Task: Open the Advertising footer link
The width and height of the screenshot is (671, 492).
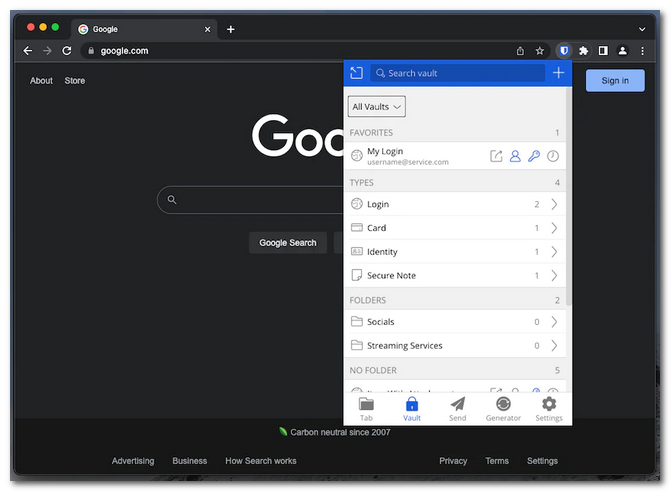Action: pos(133,461)
